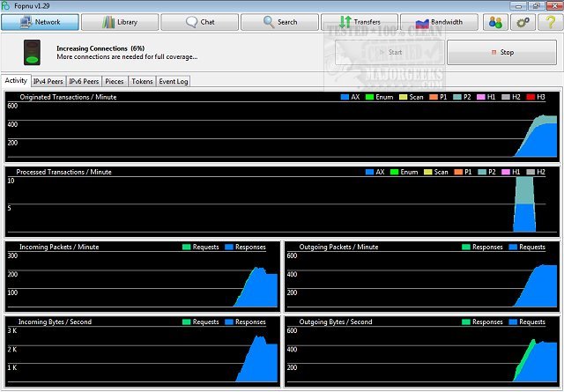Click the Outgoing Bytes / Second title
This screenshot has height=392, width=564.
click(336, 322)
